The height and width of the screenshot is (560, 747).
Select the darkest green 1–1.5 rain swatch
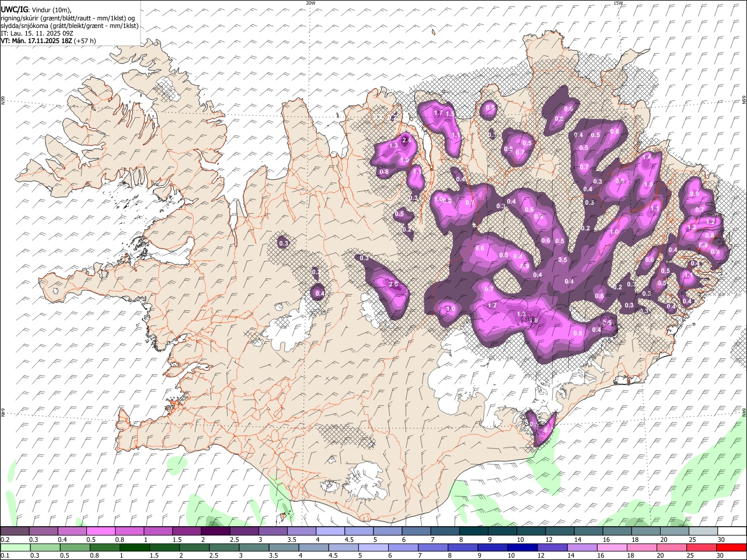[134, 547]
